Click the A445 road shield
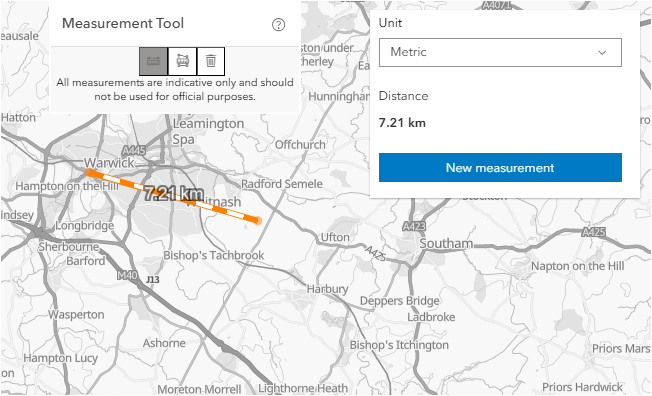This screenshot has height=396, width=652. pyautogui.click(x=134, y=151)
